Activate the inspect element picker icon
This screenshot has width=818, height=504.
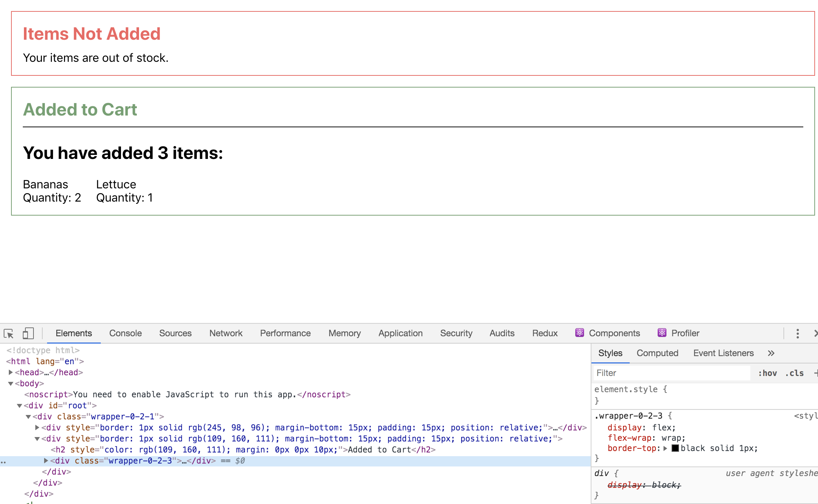8,333
